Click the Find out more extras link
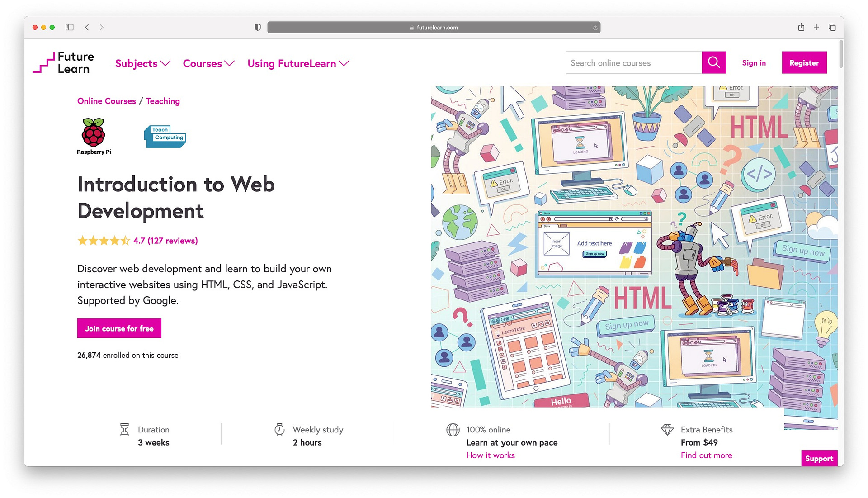 tap(707, 455)
